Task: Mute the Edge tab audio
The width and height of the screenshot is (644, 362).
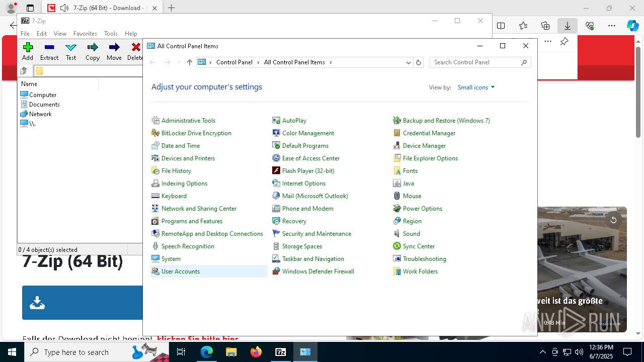Action: pos(64,8)
